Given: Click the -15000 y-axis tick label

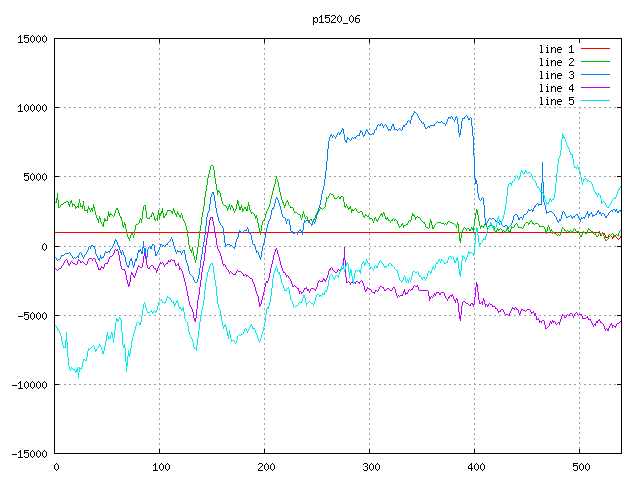Looking at the screenshot, I should pyautogui.click(x=28, y=454).
